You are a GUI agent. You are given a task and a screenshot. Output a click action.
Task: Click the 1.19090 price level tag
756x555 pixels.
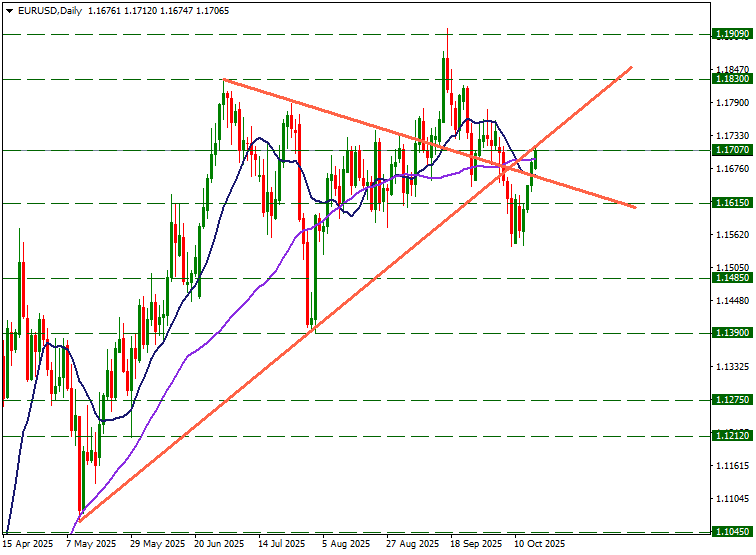coord(732,34)
